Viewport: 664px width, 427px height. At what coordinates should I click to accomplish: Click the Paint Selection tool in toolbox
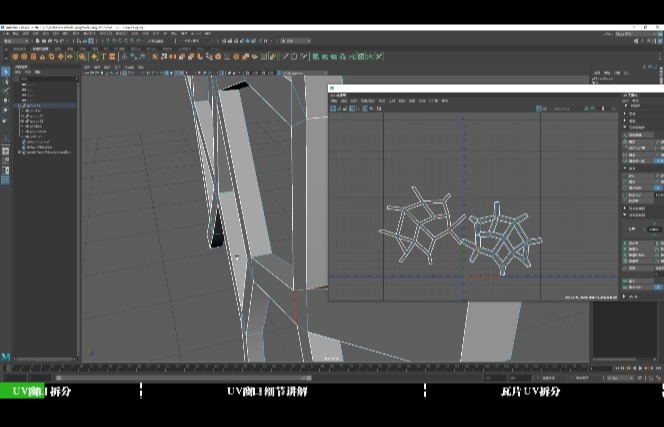pos(6,91)
